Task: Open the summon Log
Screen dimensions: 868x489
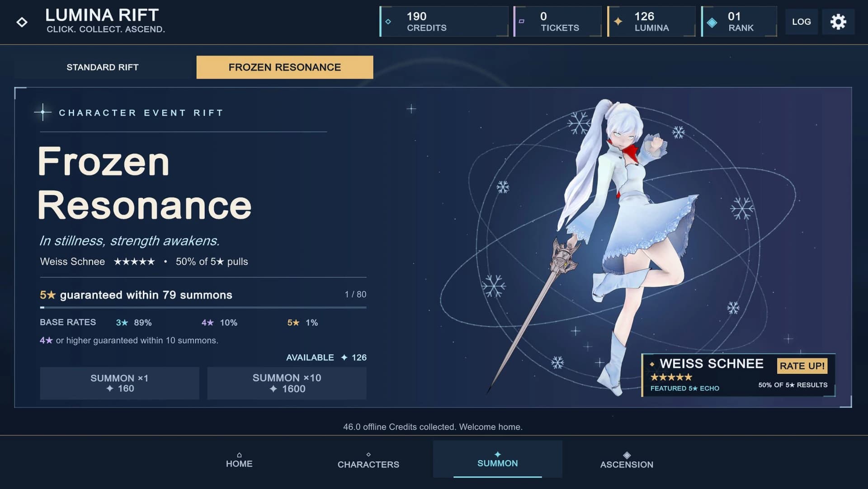Action: 802,22
